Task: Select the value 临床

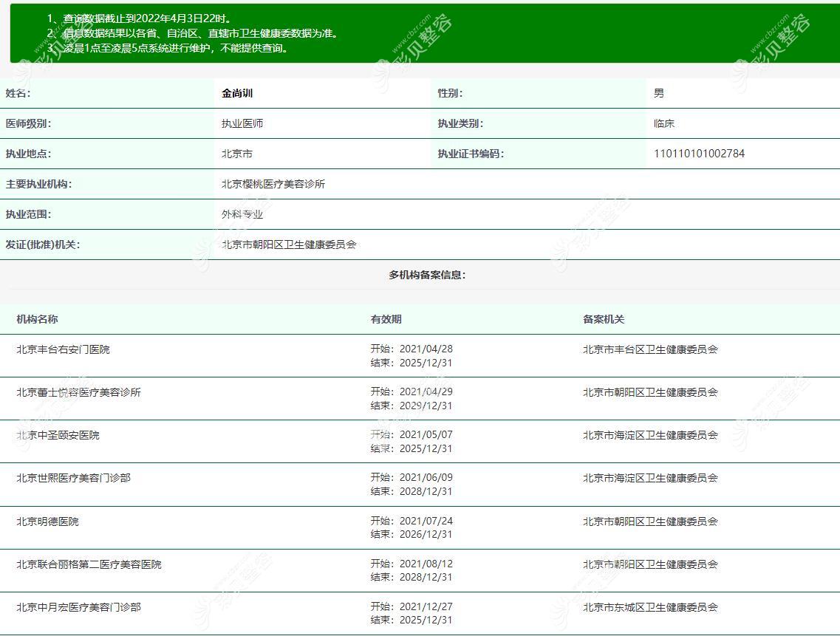Action: (664, 124)
